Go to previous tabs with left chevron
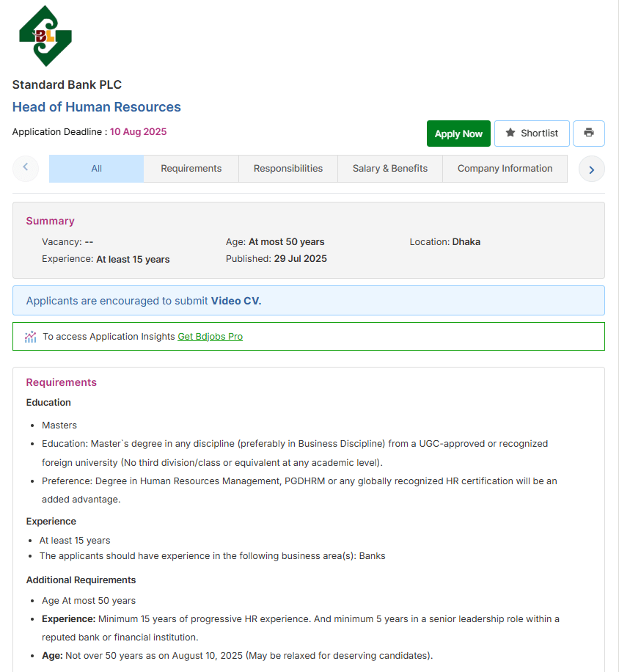 [26, 169]
